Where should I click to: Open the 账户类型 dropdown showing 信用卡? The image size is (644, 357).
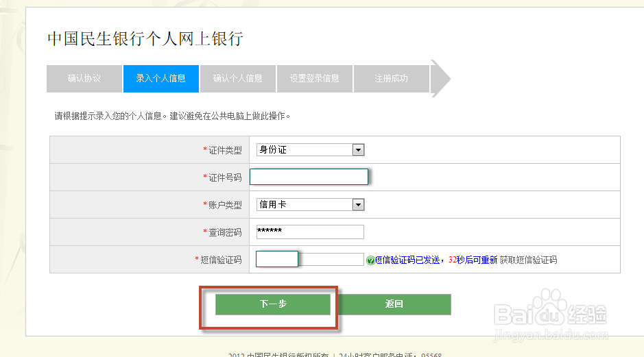310,204
